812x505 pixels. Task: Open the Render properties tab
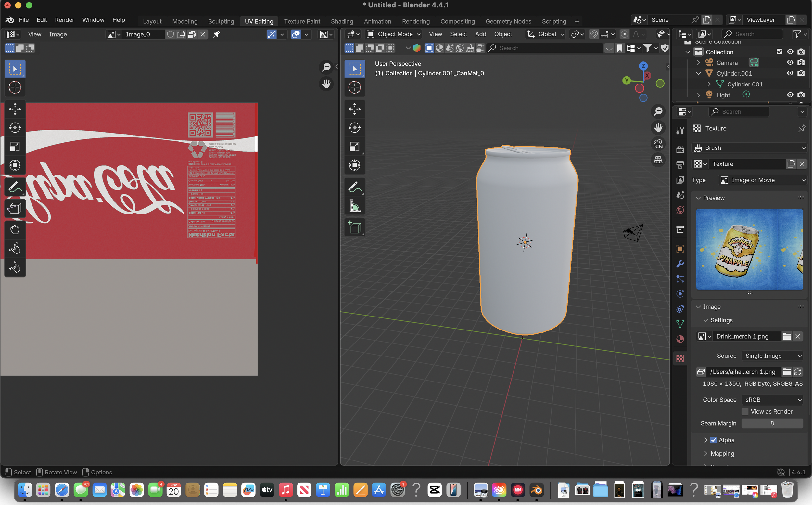(x=680, y=149)
